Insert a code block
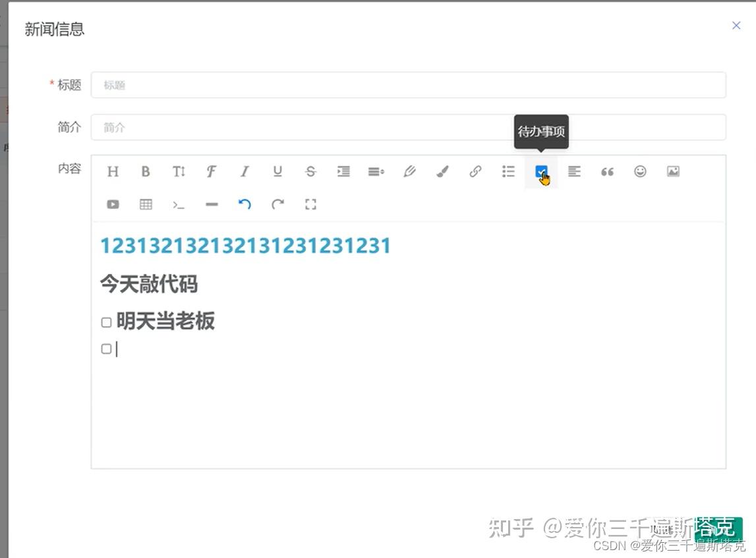This screenshot has height=558, width=756. 179,205
